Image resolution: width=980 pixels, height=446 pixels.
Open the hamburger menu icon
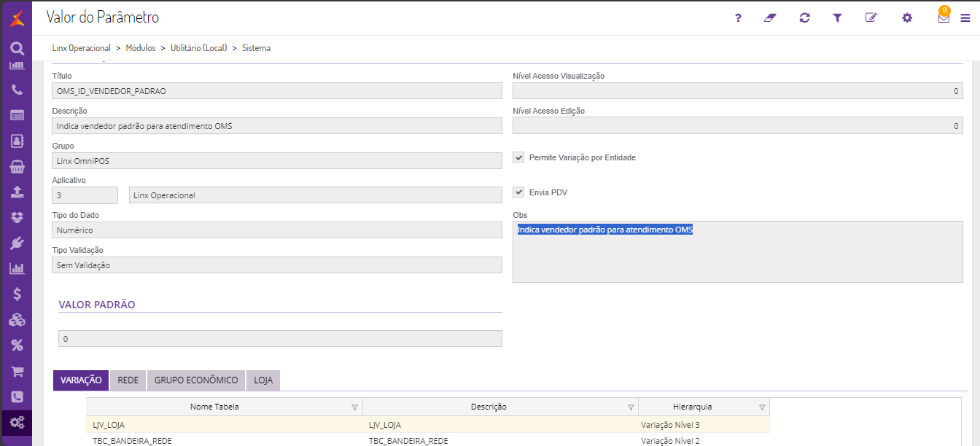pos(965,18)
